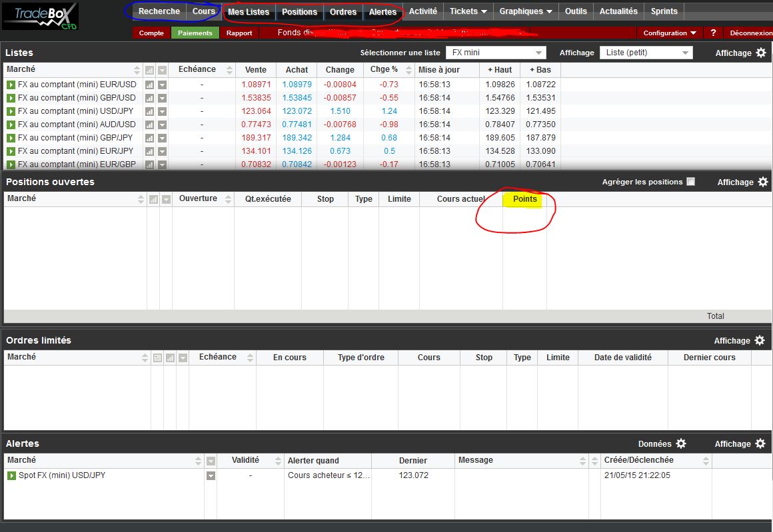Click EUR/USD Vente price 1.08971

click(256, 85)
